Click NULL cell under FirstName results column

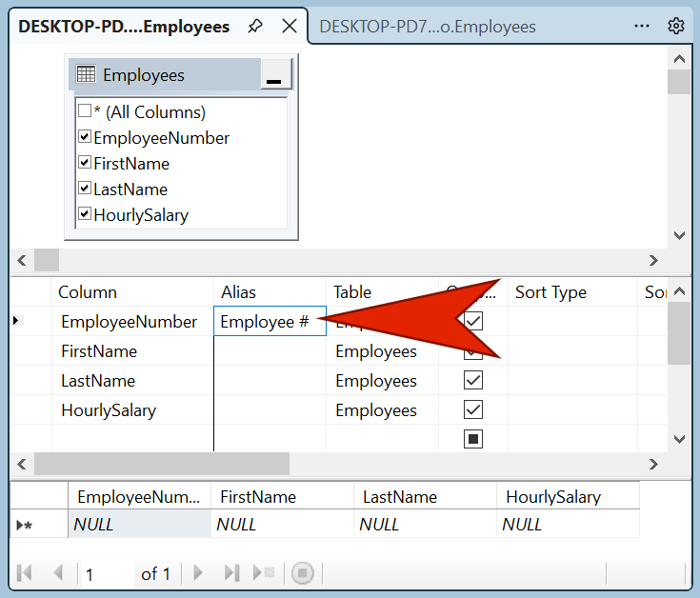[x=282, y=524]
